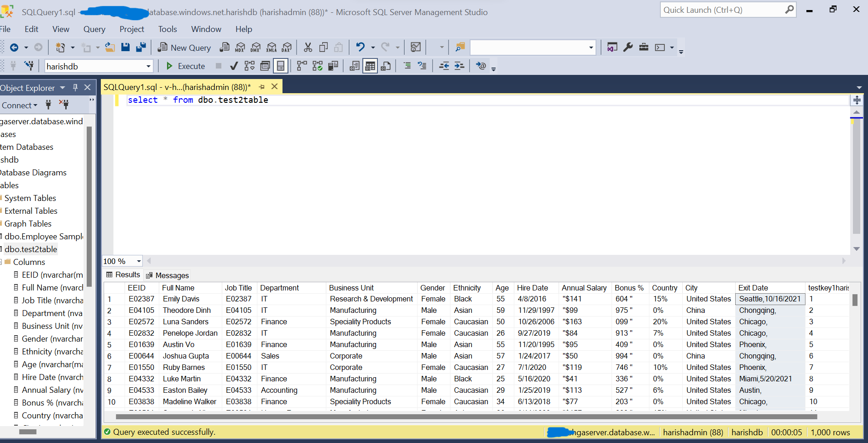
Task: Click the Cut scissors icon
Action: 308,47
